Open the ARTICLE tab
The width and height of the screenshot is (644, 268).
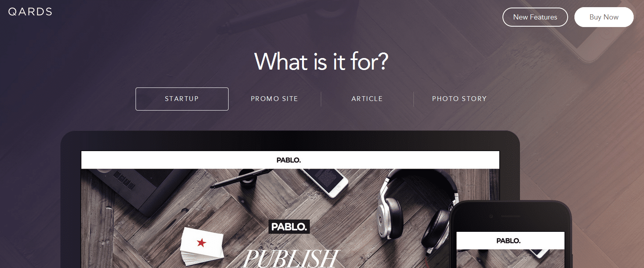pyautogui.click(x=367, y=99)
